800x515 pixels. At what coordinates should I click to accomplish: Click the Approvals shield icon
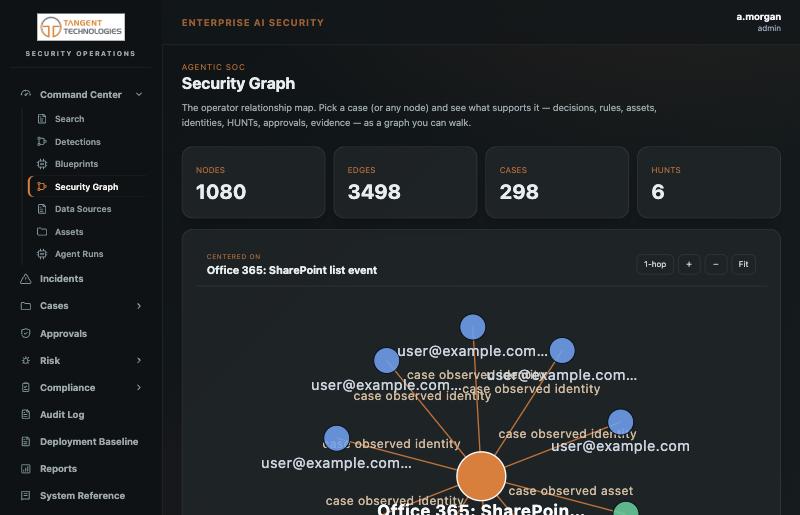coord(26,333)
